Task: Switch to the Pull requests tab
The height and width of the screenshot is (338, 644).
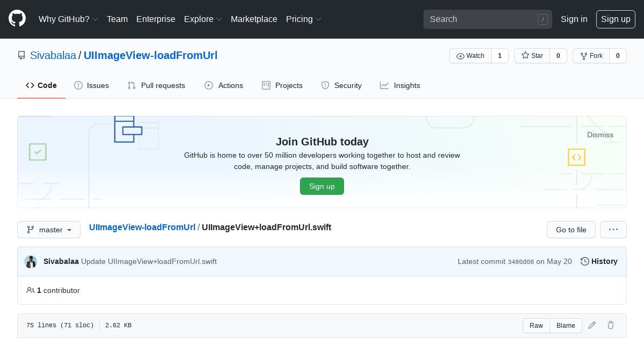Action: tap(156, 85)
